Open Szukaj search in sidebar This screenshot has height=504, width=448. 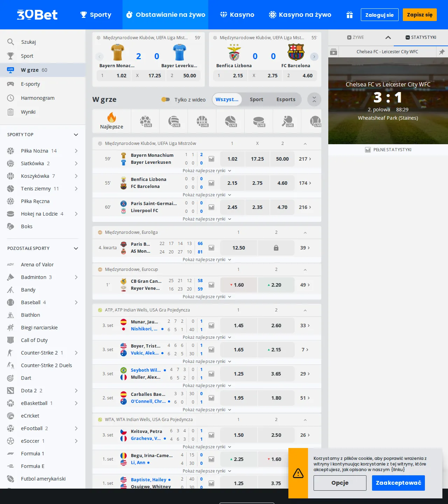coord(43,42)
